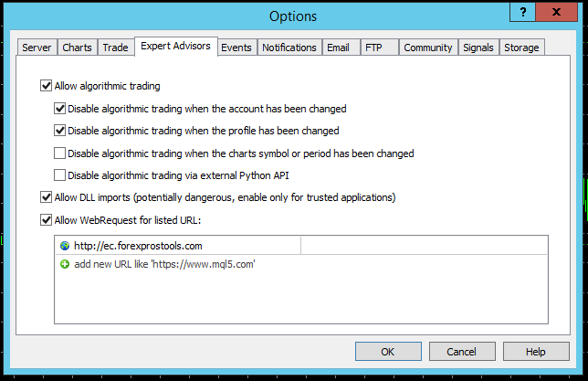Open the Charts tab
The height and width of the screenshot is (381, 588).
[77, 48]
